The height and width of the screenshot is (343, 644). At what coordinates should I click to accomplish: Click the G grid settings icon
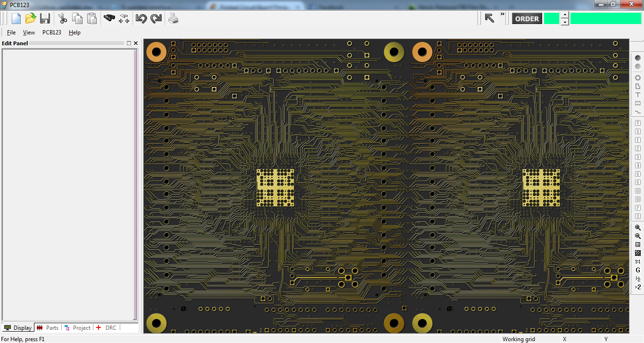click(637, 269)
